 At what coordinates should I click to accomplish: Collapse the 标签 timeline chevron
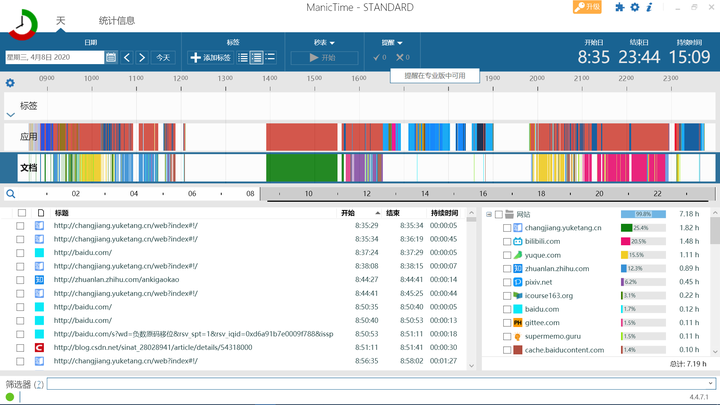coord(11,115)
